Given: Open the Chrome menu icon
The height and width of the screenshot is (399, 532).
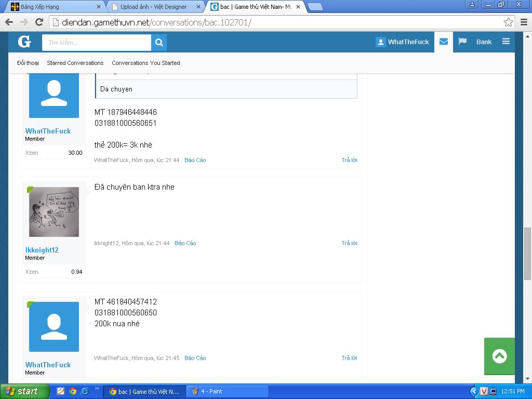Looking at the screenshot, I should tap(524, 22).
